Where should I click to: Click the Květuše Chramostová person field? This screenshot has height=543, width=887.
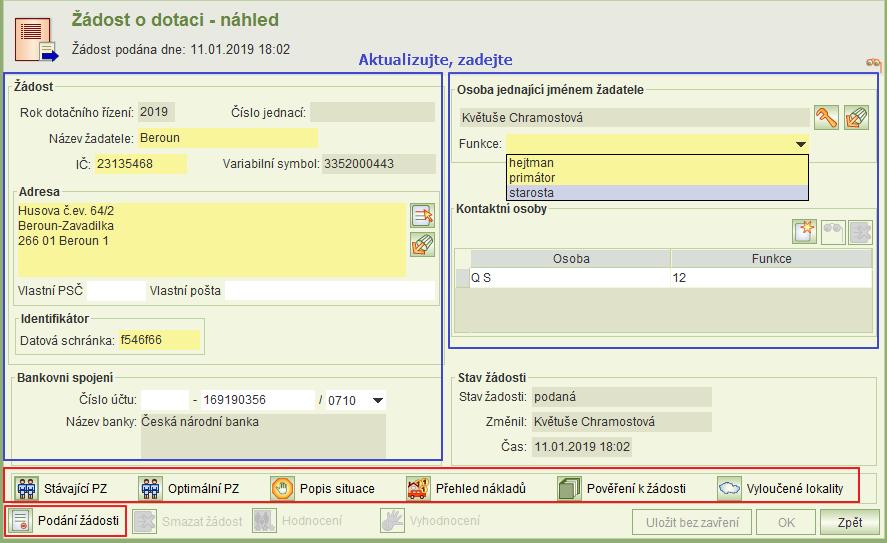click(634, 118)
